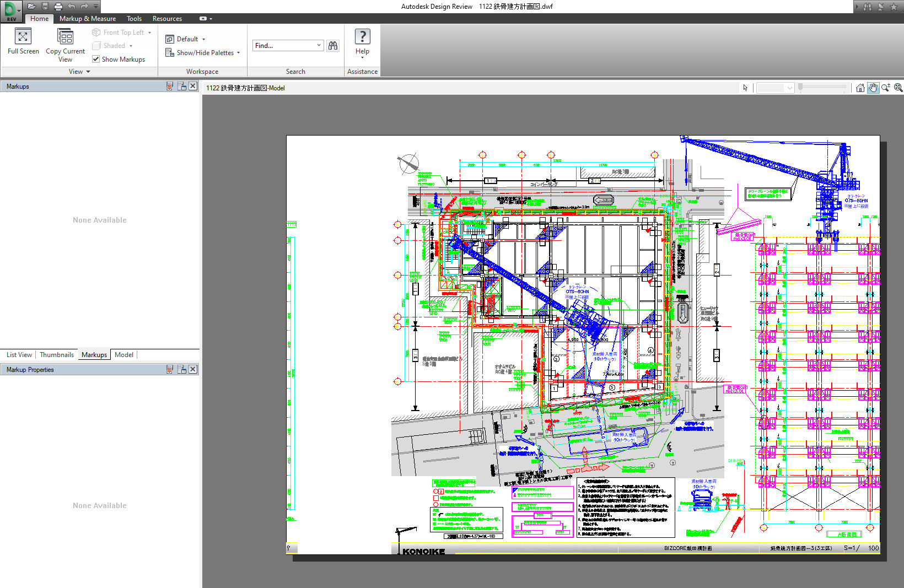
Task: Open the Resources ribbon tab
Action: 167,19
